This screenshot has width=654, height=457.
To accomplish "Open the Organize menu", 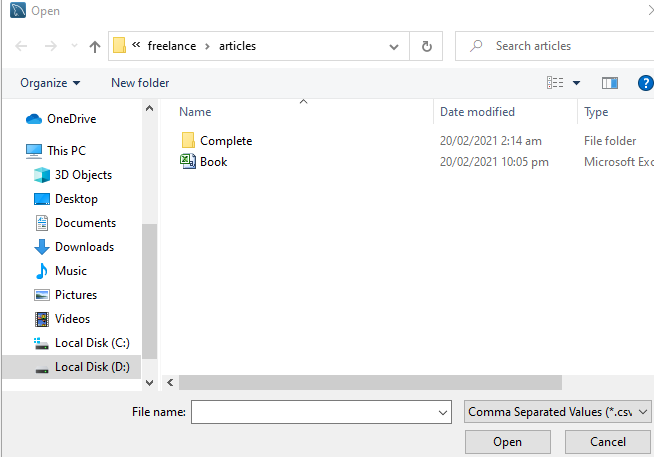I will [x=50, y=83].
